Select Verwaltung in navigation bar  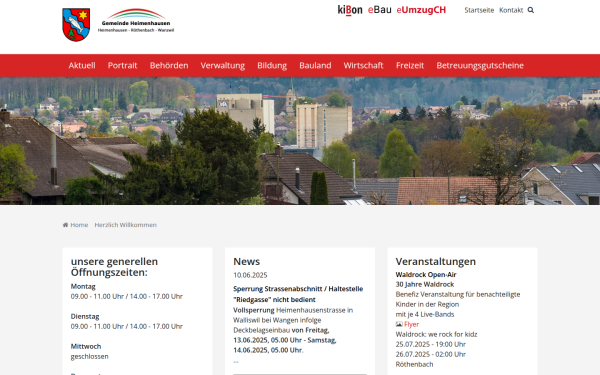tap(223, 65)
